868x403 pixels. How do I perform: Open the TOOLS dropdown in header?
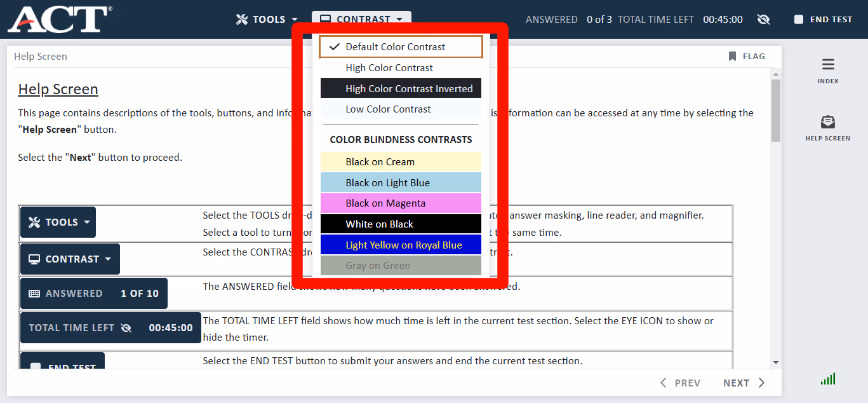point(267,19)
